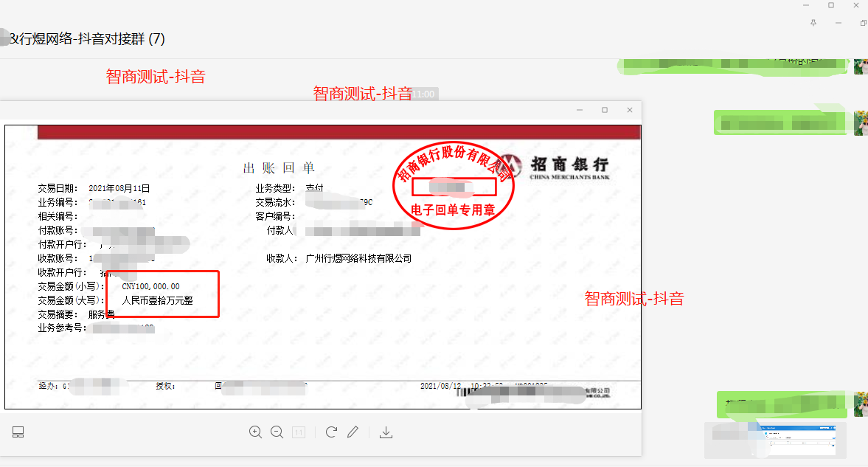Close the image viewer window
The height and width of the screenshot is (467, 868).
click(x=629, y=110)
